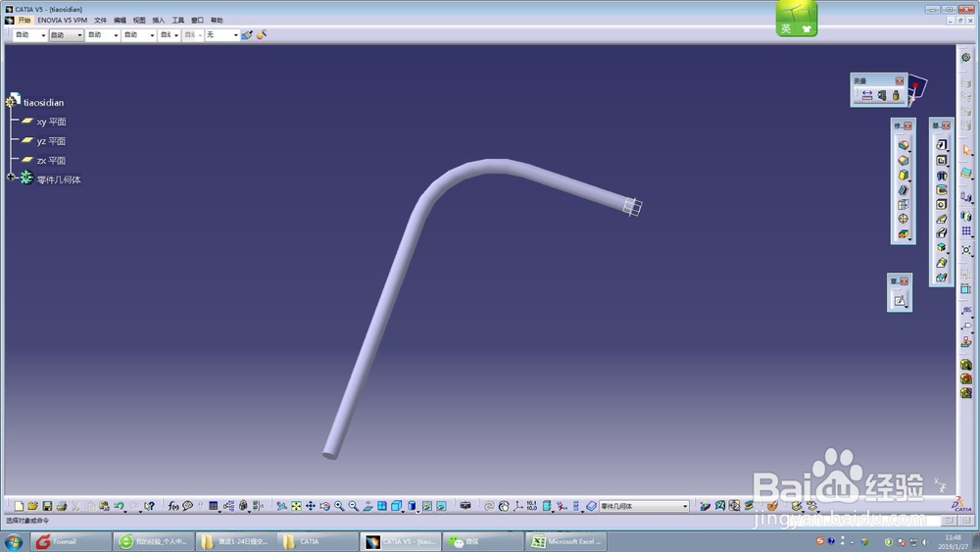Open the 零件几何体 body selector combo box
Viewport: 980px width, 552px height.
644,506
